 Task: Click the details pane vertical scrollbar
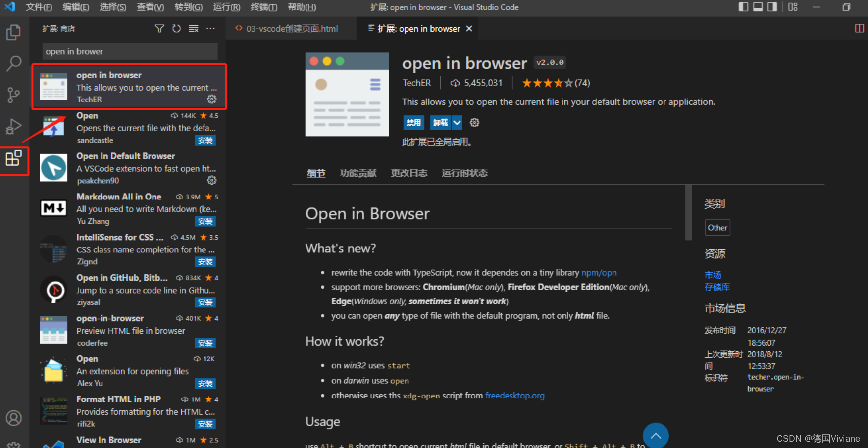coord(688,212)
